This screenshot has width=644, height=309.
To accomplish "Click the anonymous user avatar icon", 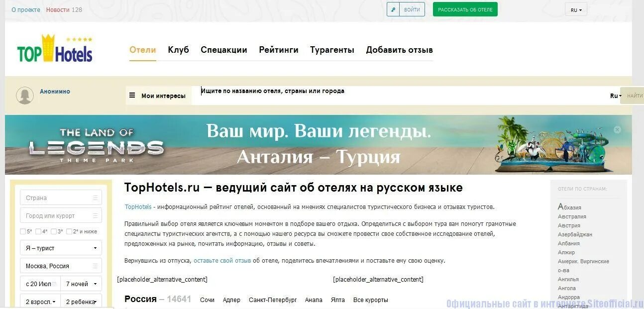I will pos(25,95).
